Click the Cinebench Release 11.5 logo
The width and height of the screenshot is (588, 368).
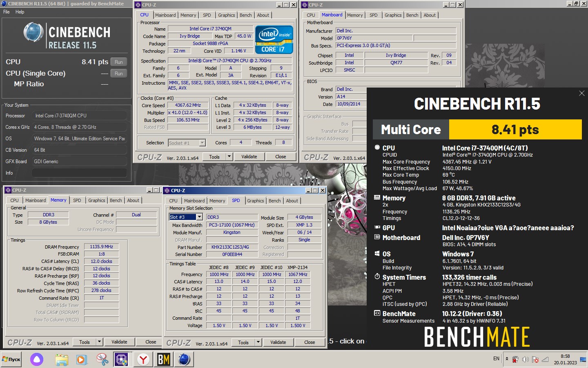pos(67,36)
